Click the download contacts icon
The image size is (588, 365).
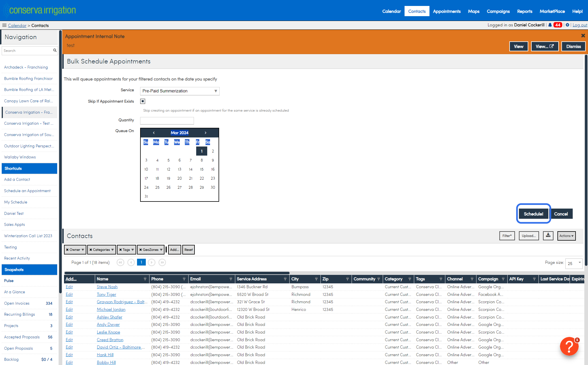[548, 235]
